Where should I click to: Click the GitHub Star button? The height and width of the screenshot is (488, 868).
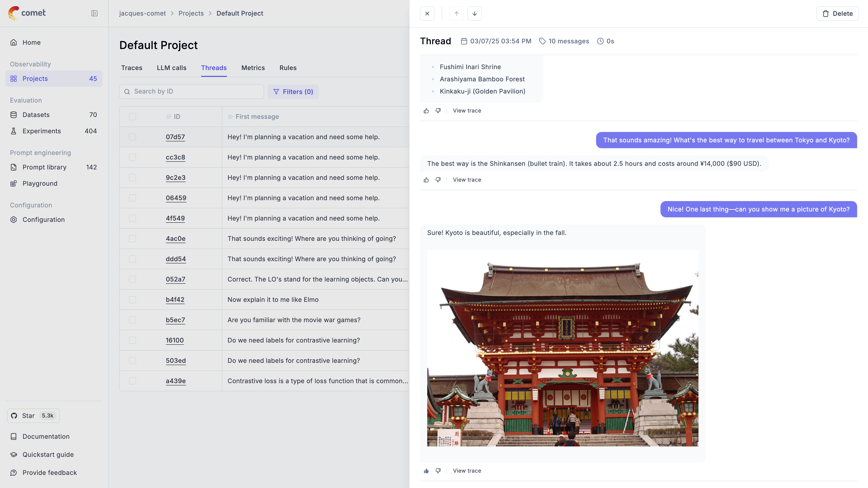click(33, 416)
